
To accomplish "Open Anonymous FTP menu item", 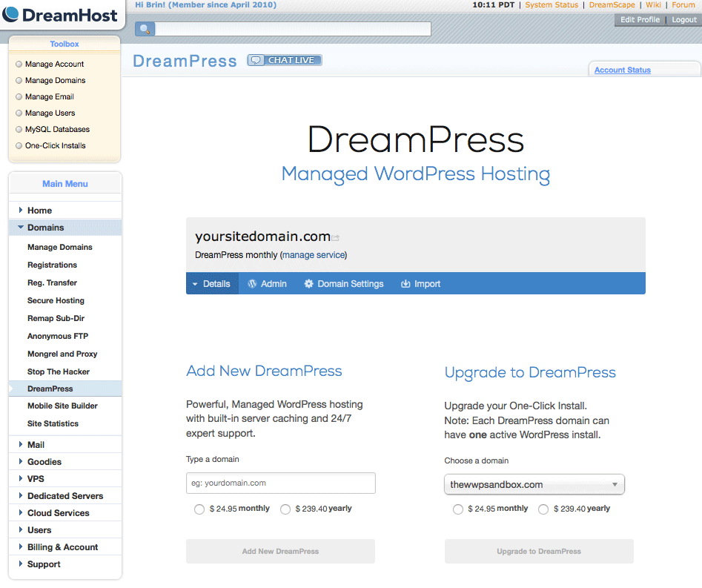I will pyautogui.click(x=58, y=337).
